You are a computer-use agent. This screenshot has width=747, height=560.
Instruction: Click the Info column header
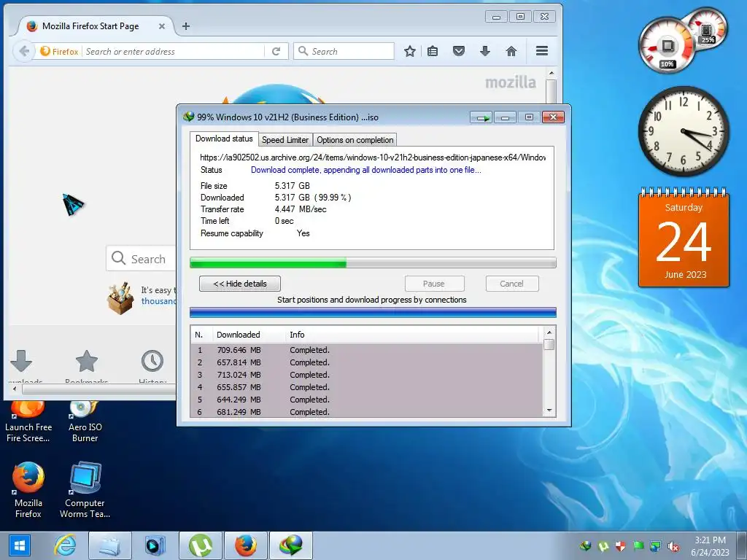coord(412,335)
